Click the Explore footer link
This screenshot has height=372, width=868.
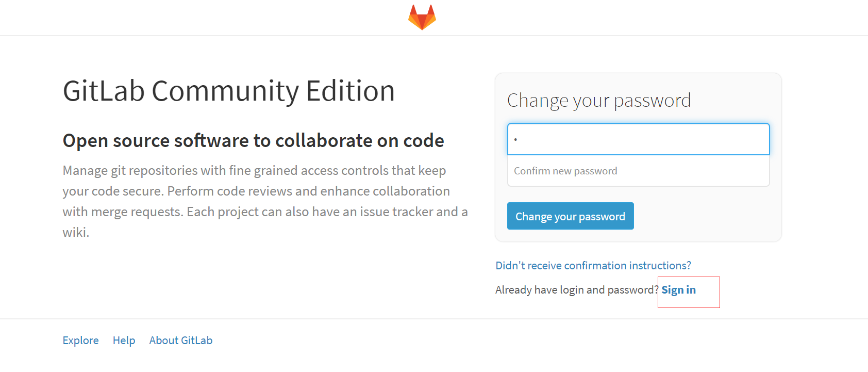(x=80, y=340)
